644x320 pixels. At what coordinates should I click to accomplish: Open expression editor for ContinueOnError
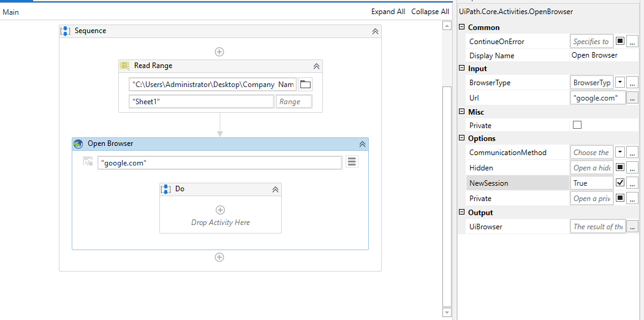click(x=632, y=42)
